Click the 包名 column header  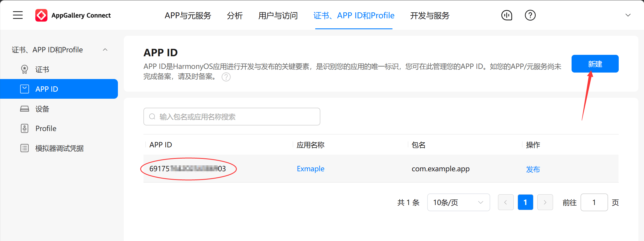click(x=419, y=145)
